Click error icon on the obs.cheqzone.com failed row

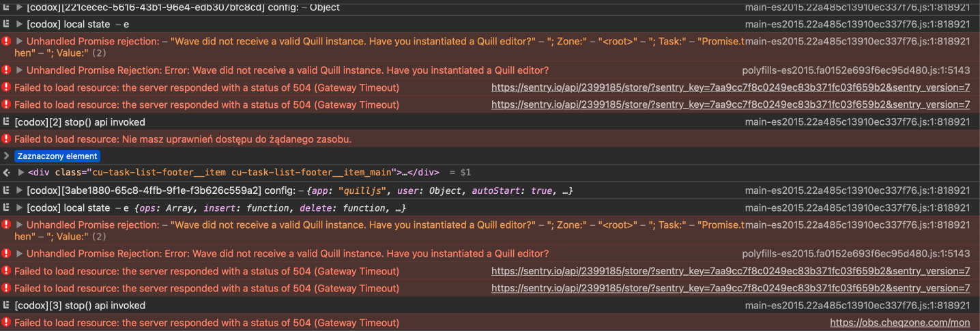pos(6,323)
